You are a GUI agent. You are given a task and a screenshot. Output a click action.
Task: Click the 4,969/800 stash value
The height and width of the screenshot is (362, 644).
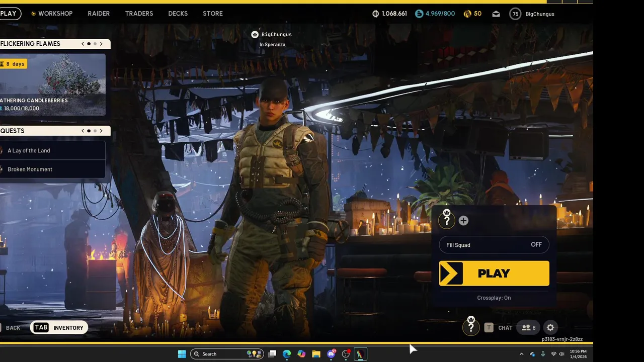coord(440,14)
